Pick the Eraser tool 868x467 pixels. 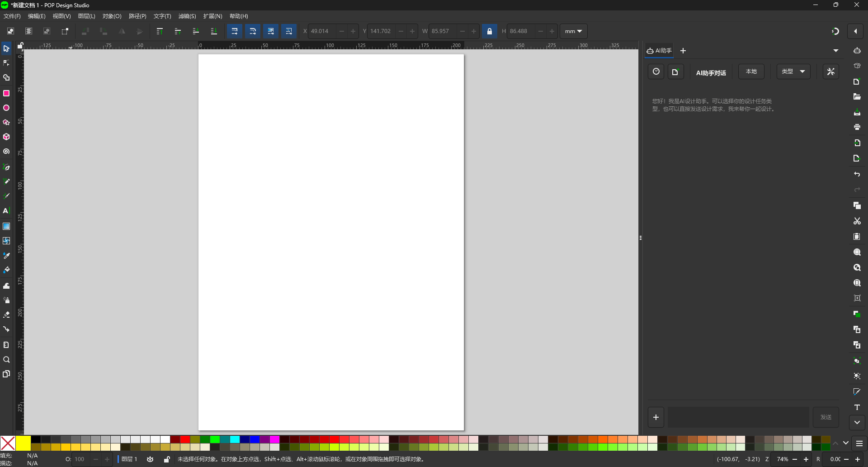pos(6,315)
